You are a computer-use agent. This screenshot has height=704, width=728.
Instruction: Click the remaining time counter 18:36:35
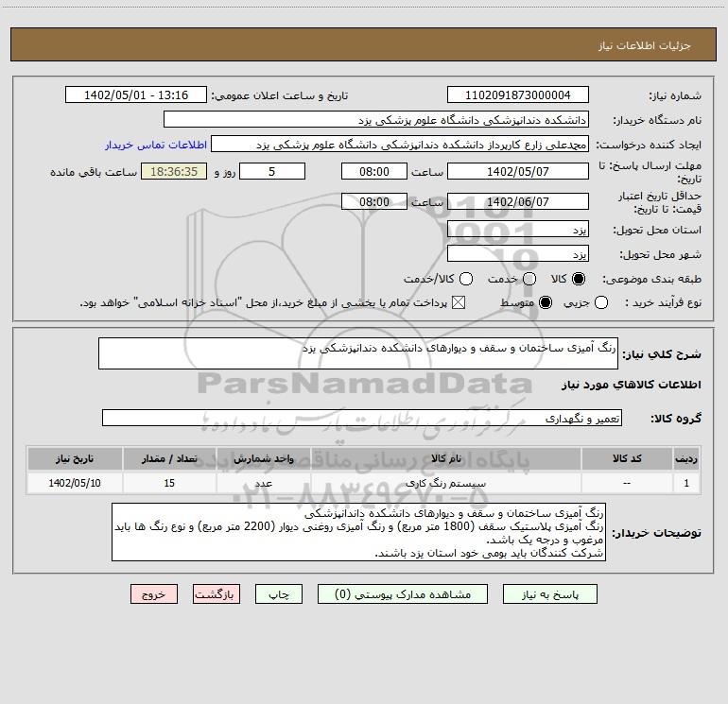pos(174,172)
